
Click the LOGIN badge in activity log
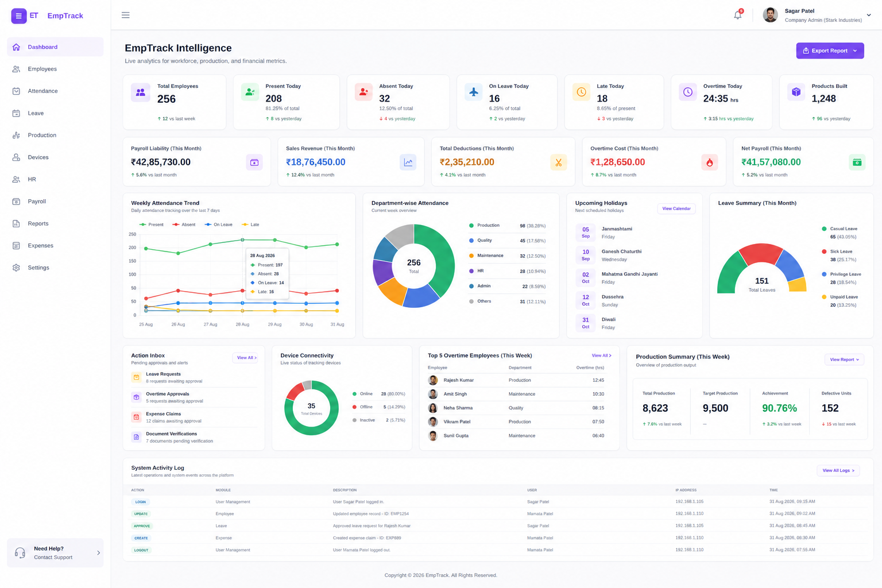(x=141, y=502)
